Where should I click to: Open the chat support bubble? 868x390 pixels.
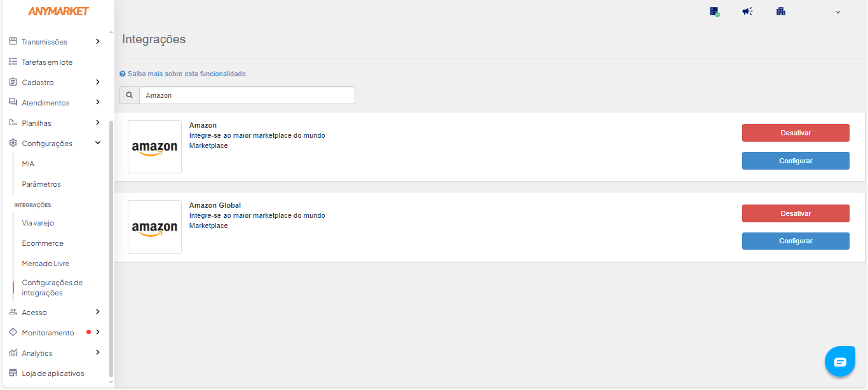(840, 362)
